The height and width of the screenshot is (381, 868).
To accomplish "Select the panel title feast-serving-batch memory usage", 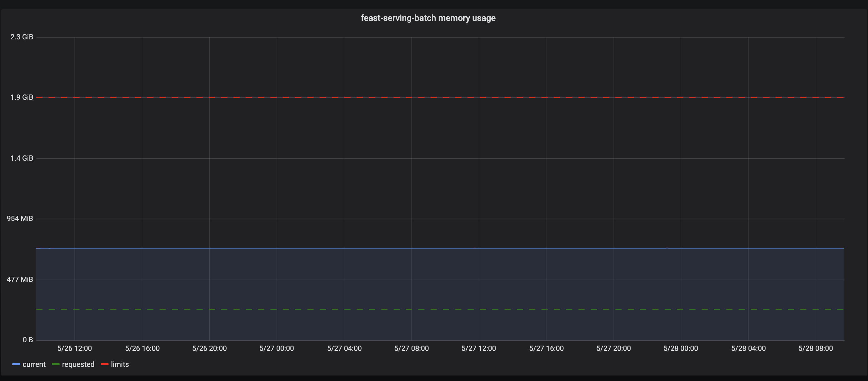I will click(428, 18).
